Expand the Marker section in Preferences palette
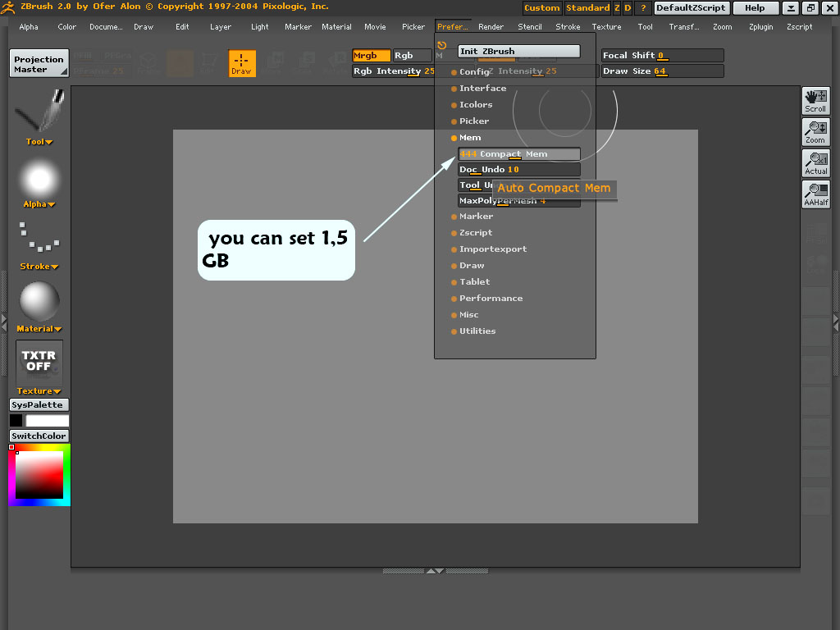This screenshot has height=630, width=840. (472, 217)
